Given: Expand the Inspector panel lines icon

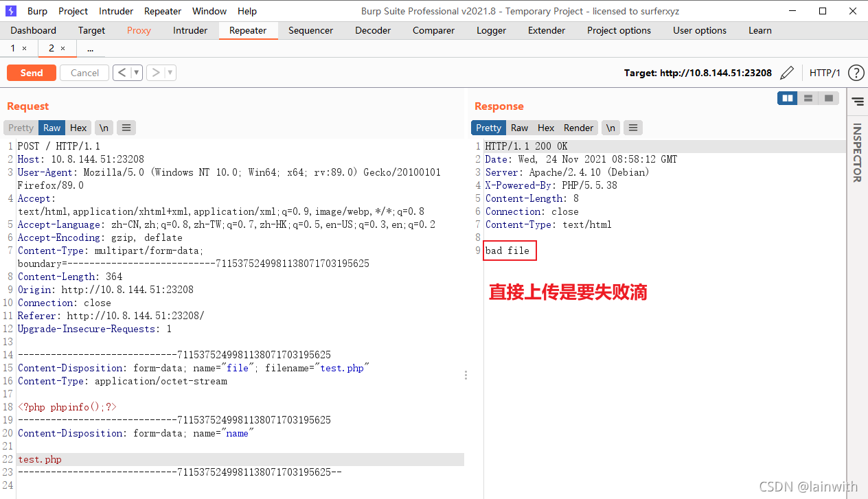Looking at the screenshot, I should click(x=857, y=102).
